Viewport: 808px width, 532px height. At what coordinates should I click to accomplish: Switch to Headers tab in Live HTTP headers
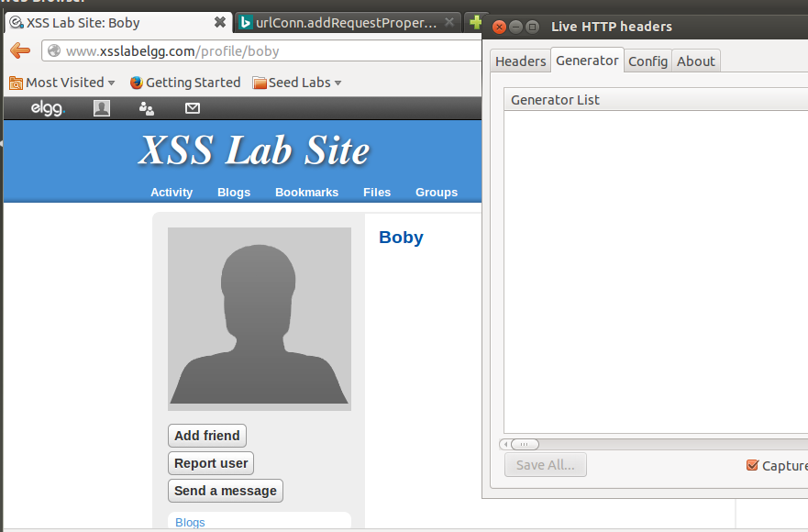coord(520,61)
